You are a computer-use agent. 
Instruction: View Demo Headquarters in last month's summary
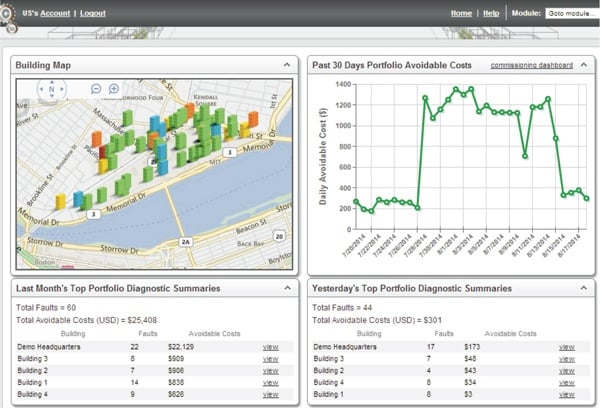pyautogui.click(x=270, y=346)
